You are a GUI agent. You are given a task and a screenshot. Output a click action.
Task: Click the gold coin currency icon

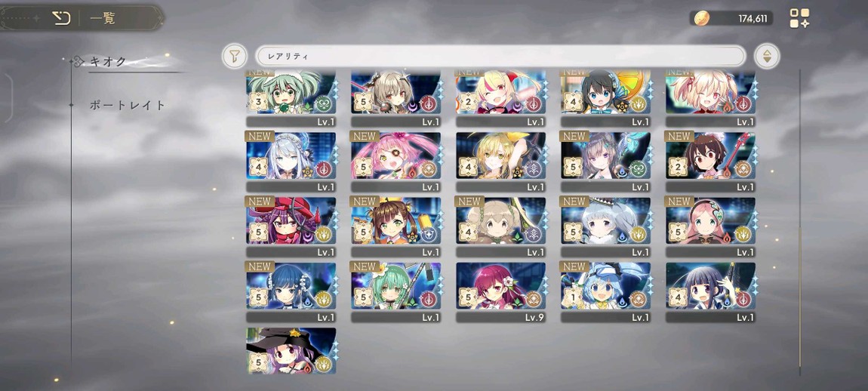(x=701, y=18)
